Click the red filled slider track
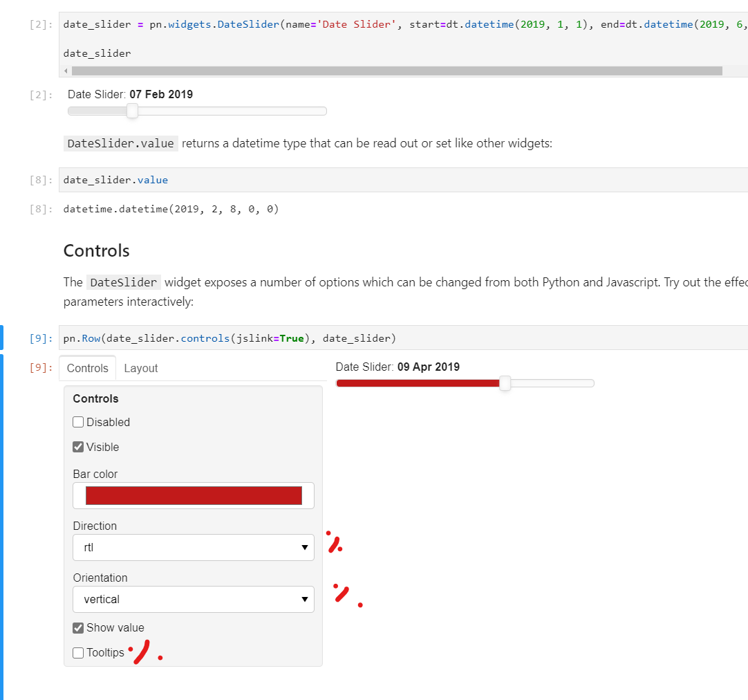 [415, 383]
